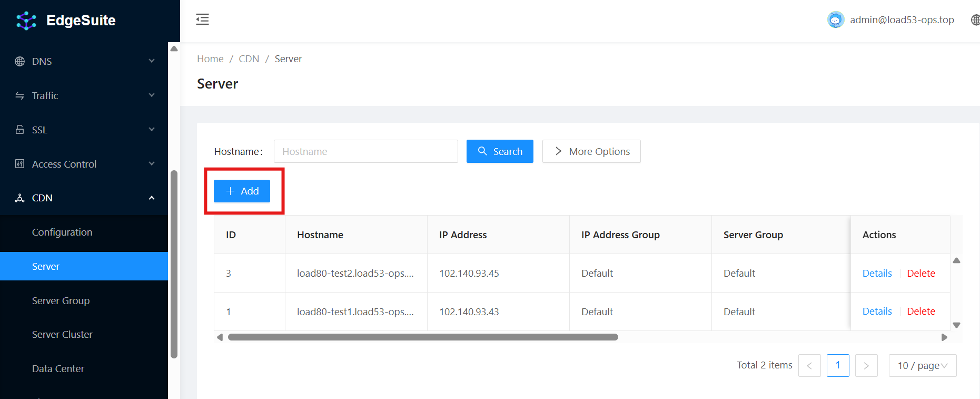Delete the server with ID 1

point(920,312)
